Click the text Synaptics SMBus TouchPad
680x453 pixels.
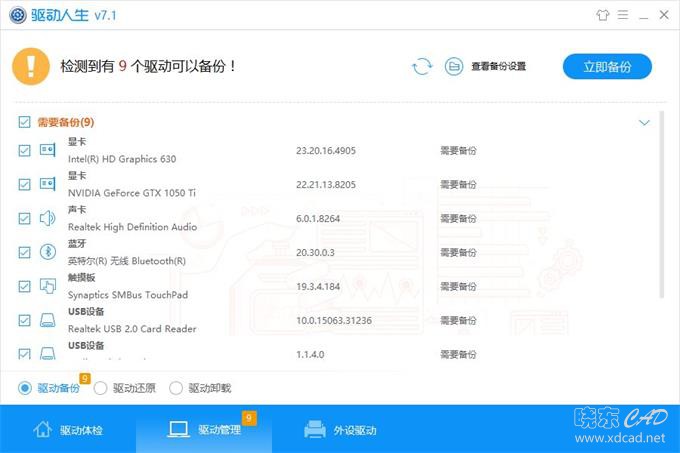128,295
